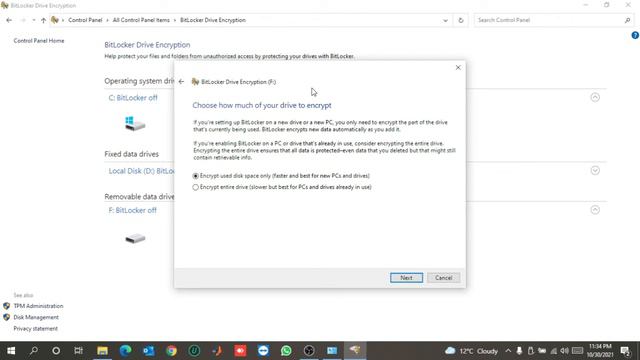The width and height of the screenshot is (640, 360).
Task: Open File Explorer from taskbar
Action: click(x=102, y=351)
